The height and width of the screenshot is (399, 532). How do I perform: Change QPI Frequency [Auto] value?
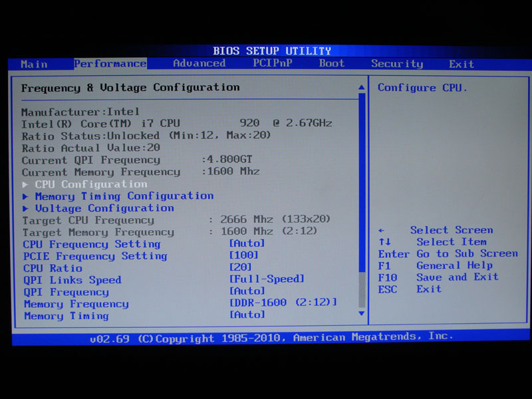[247, 291]
